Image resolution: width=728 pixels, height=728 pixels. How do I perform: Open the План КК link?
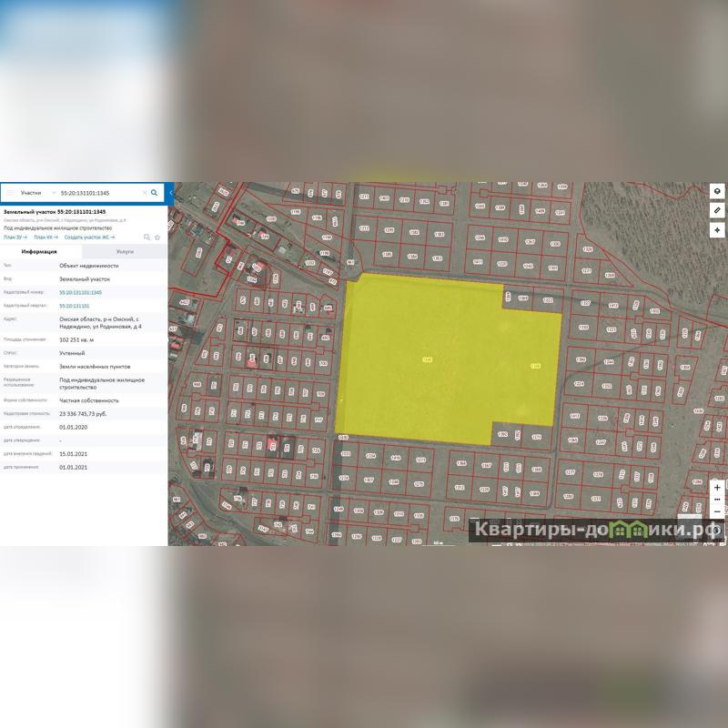pyautogui.click(x=44, y=237)
